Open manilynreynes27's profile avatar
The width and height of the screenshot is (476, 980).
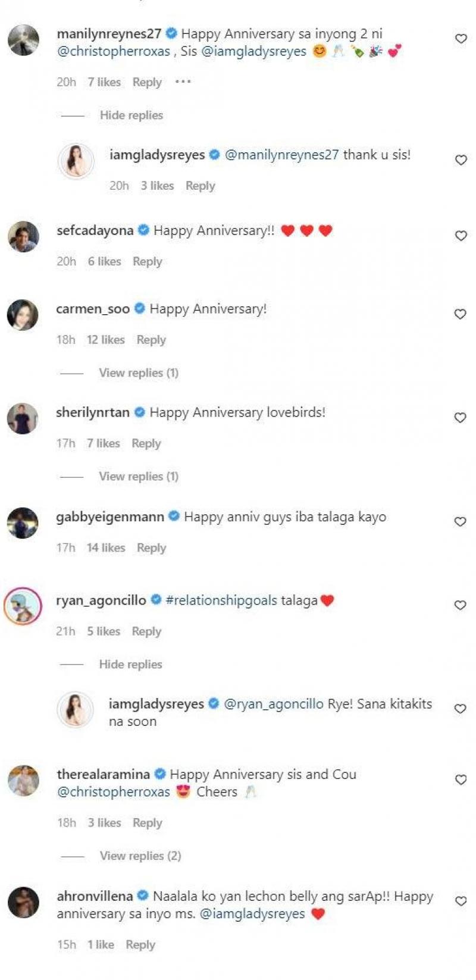[x=23, y=40]
